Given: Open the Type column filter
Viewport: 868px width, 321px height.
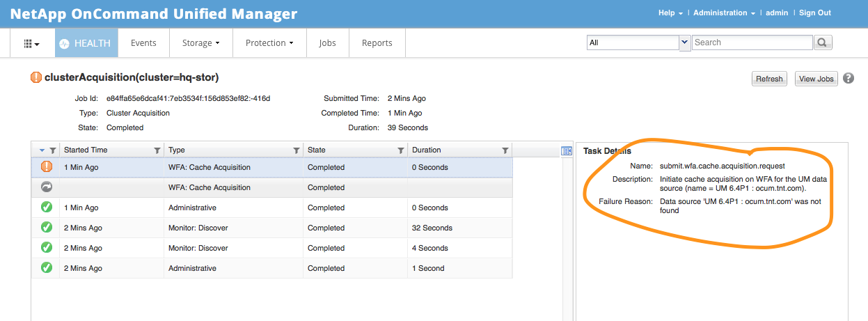Looking at the screenshot, I should [296, 150].
